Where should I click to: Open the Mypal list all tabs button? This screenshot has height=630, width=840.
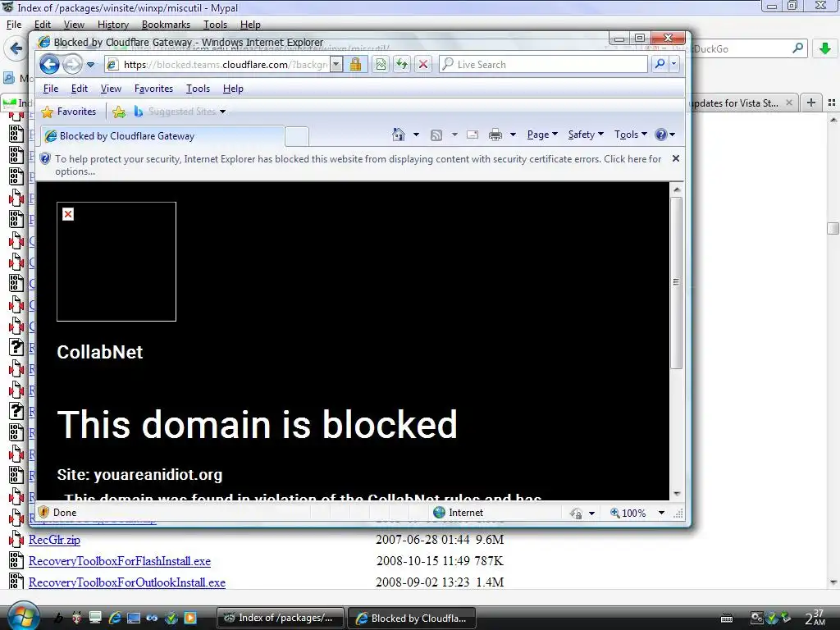832,103
